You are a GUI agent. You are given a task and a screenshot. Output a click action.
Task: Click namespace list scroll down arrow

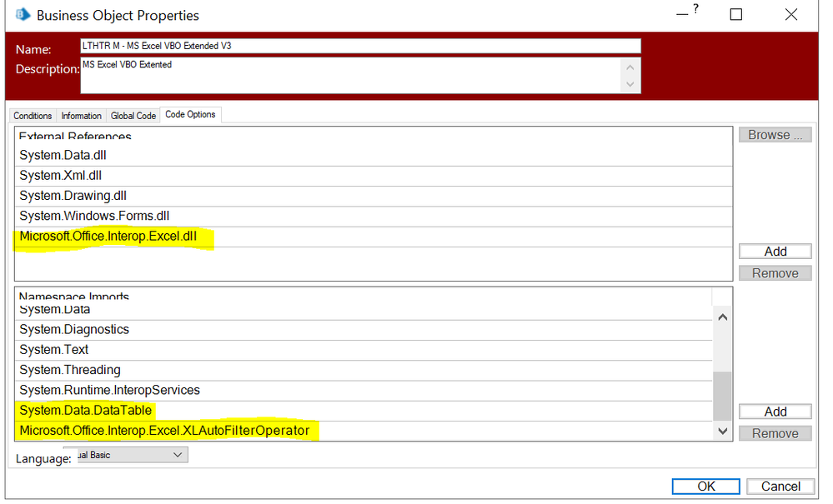click(x=722, y=431)
